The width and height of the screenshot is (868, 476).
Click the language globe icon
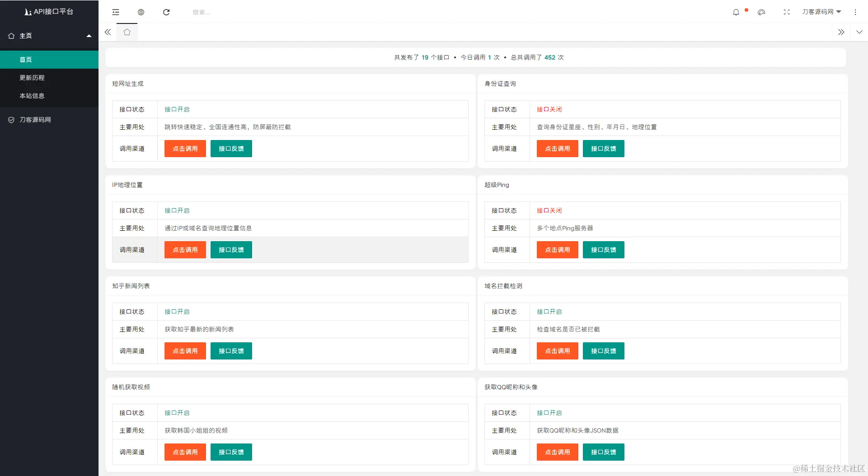point(141,12)
